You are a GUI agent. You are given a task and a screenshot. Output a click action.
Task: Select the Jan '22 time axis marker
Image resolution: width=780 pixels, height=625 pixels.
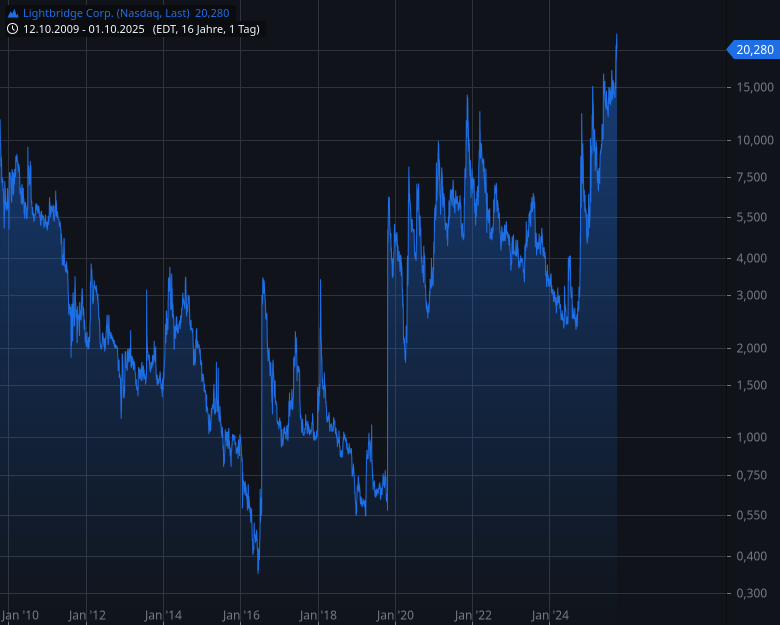click(x=471, y=615)
